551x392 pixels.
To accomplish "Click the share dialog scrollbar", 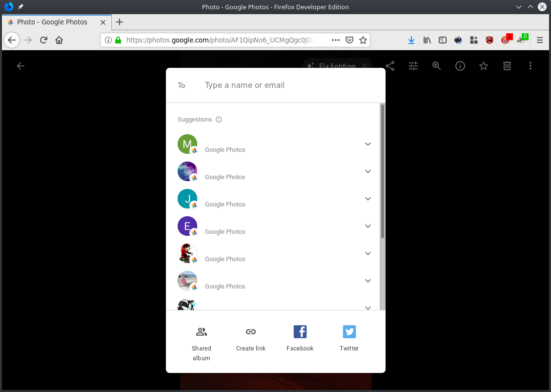I will coord(383,171).
